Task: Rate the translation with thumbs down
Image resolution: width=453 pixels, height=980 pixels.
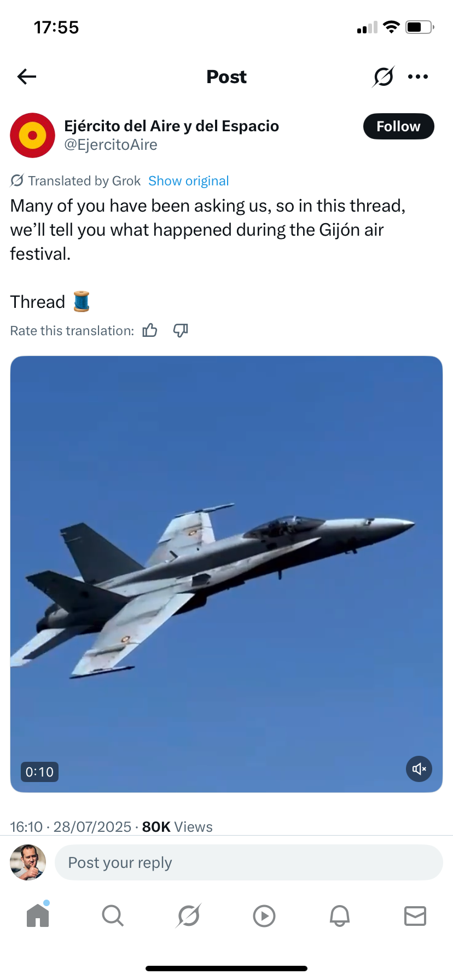Action: click(x=181, y=330)
